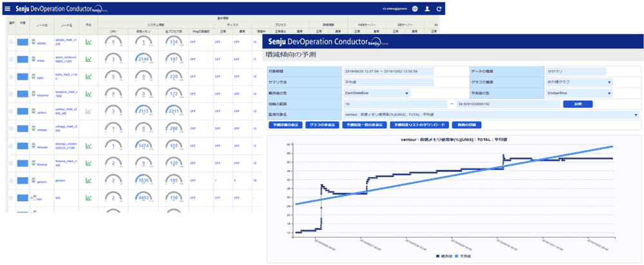Open forecast chart icon for ilich row
The height and width of the screenshot is (265, 644).
88,197
